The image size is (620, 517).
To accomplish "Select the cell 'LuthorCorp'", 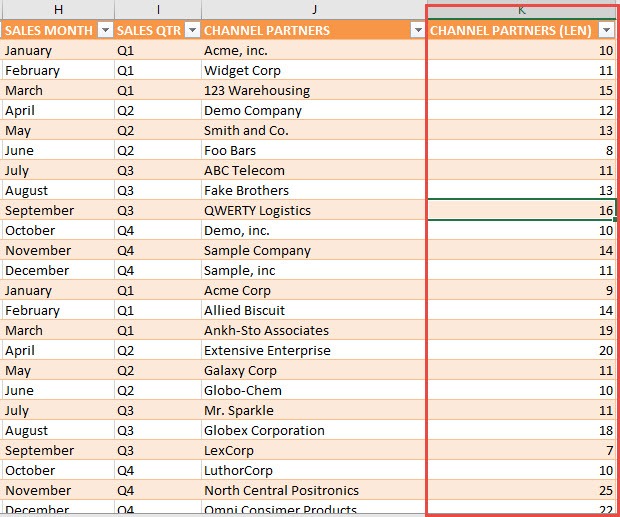I will click(x=314, y=470).
